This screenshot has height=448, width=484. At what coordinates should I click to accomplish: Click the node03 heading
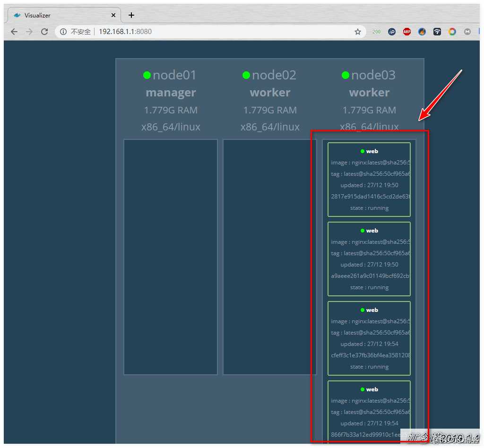point(373,75)
